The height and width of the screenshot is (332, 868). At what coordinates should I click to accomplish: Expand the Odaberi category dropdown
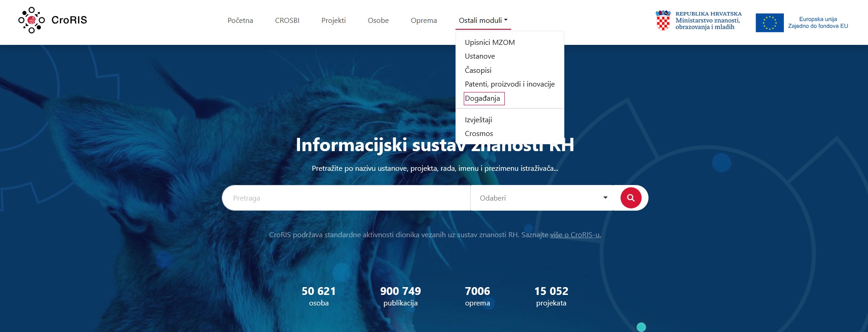tap(541, 198)
